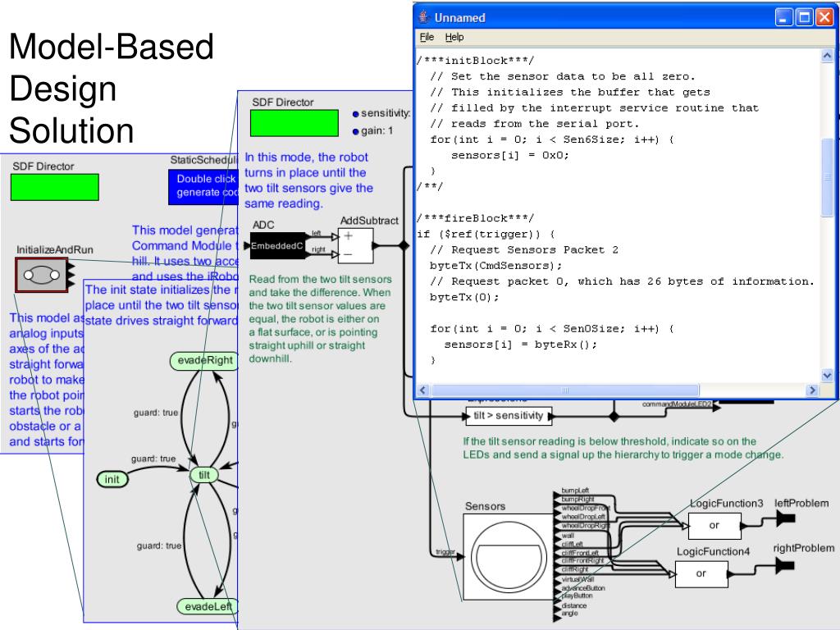Screen dimensions: 840x630
Task: Click the vertical scrollbar up arrow
Action: click(827, 56)
